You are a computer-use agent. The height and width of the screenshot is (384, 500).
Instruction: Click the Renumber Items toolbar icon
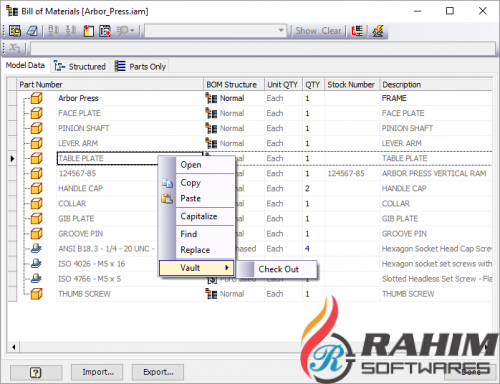click(71, 31)
